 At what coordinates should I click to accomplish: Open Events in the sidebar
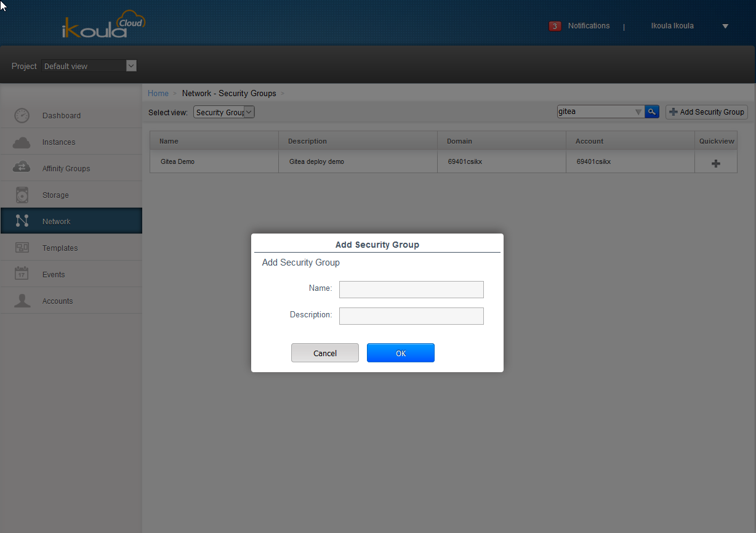tap(71, 275)
